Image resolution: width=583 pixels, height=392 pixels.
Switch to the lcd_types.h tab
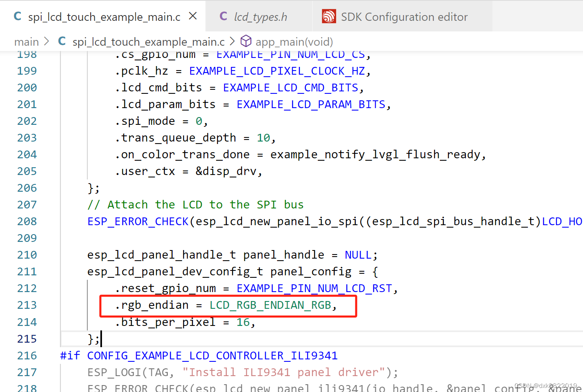coord(260,16)
